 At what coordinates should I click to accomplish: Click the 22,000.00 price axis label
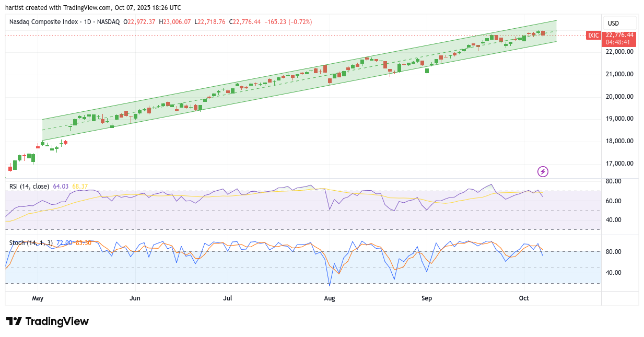coord(619,52)
